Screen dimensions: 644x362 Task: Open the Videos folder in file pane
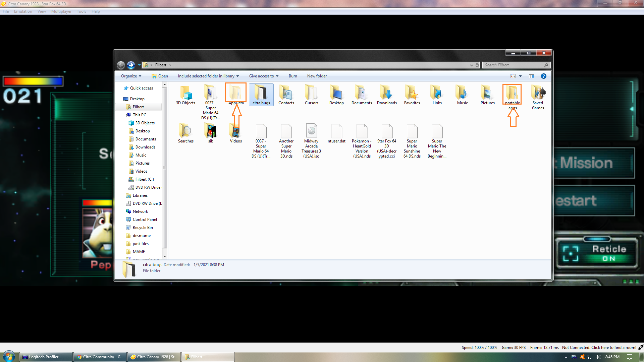236,133
